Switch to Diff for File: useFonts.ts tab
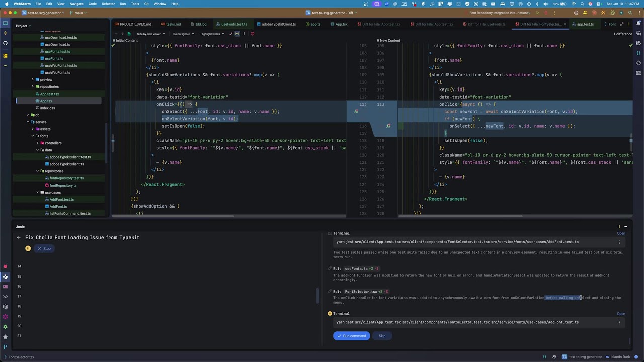 coord(483,24)
